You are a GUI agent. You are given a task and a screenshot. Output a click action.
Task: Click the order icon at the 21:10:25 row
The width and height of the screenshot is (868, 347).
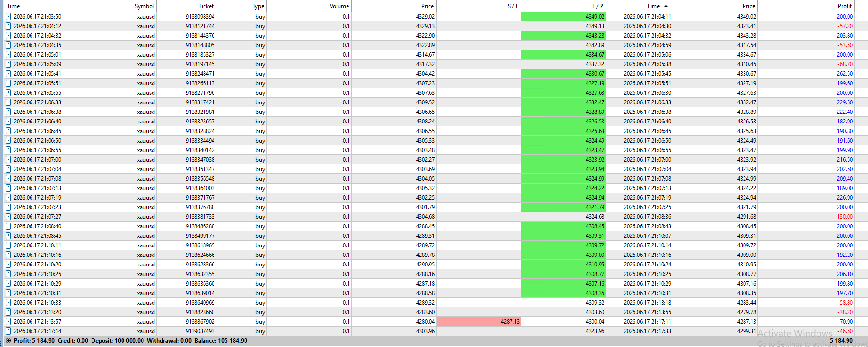tap(8, 274)
